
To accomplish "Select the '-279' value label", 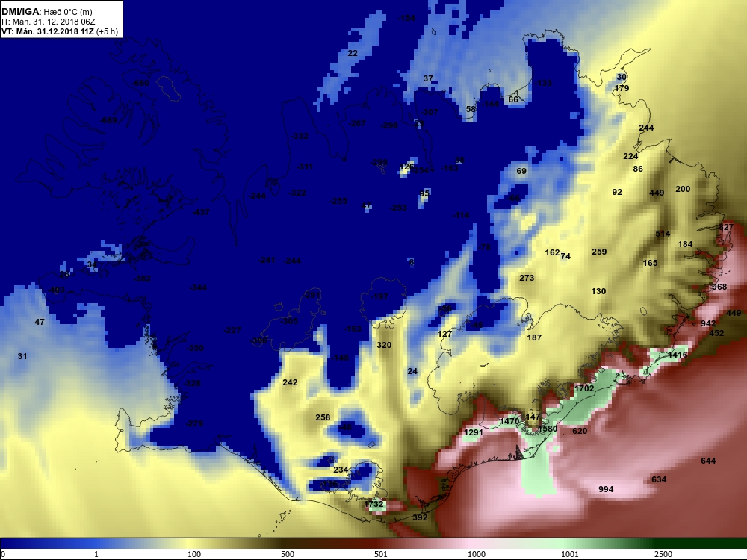I will click(194, 423).
